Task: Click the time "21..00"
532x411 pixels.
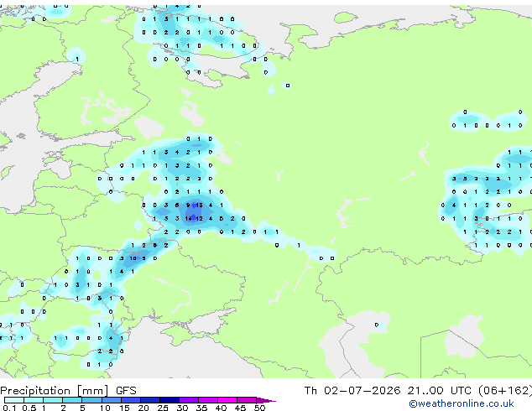Action: coord(425,390)
